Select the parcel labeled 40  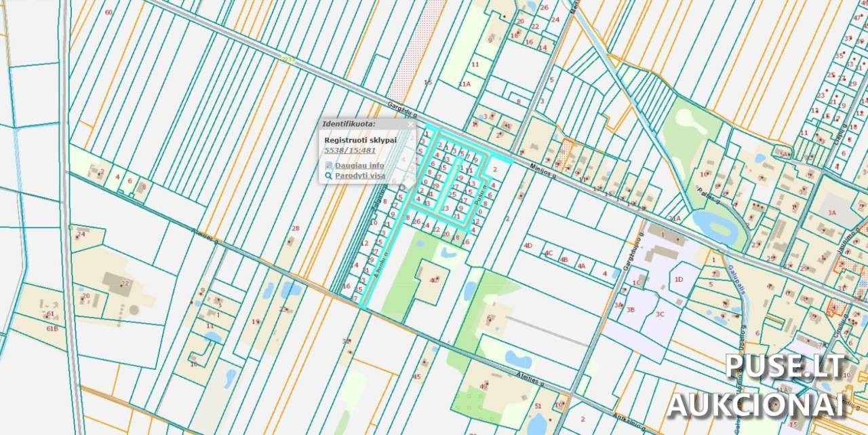pyautogui.click(x=434, y=280)
